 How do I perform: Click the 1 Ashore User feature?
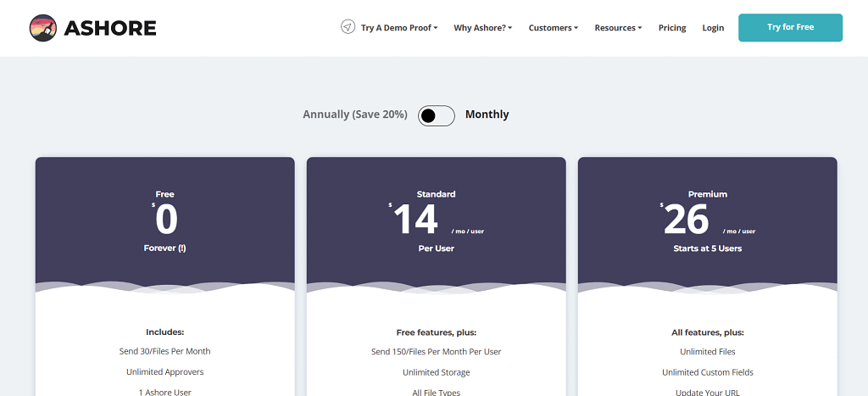click(165, 392)
